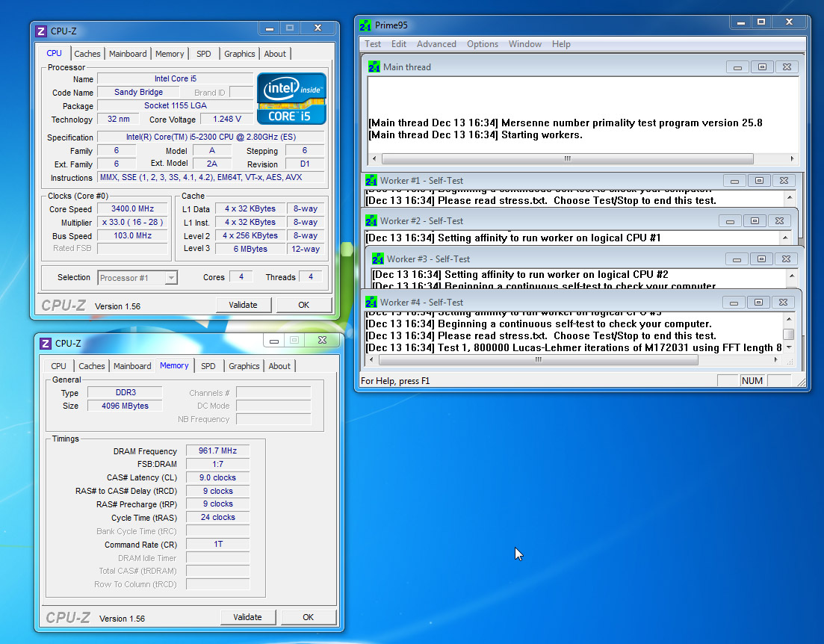The height and width of the screenshot is (644, 824).
Task: Maximize the Worker #3 Self-Test window
Action: click(761, 259)
